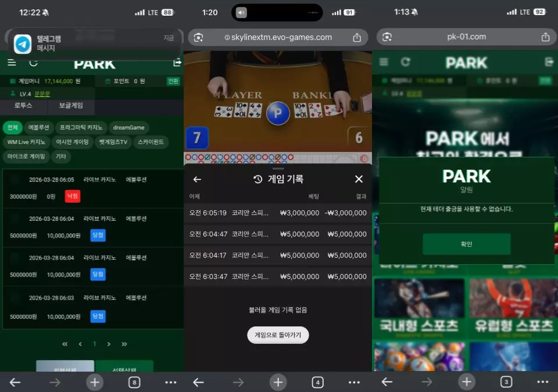The width and height of the screenshot is (558, 392).
Task: Toggle the dreamGame filter chip
Action: tap(128, 128)
